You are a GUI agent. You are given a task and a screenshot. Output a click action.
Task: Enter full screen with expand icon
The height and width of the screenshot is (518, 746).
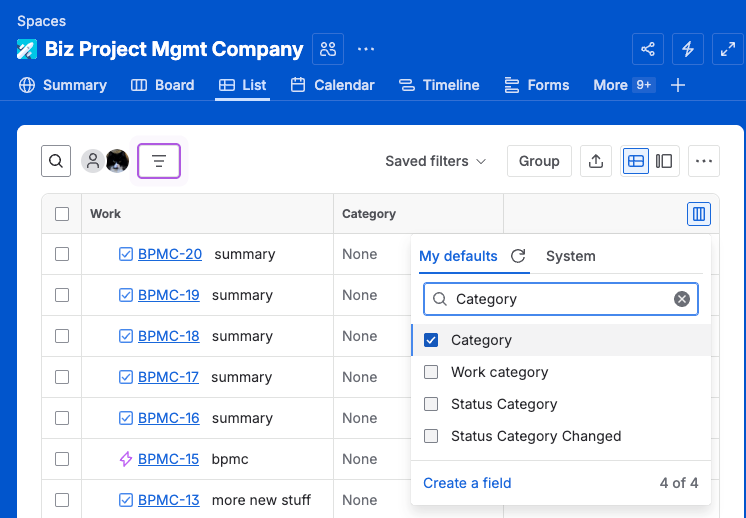(x=727, y=49)
